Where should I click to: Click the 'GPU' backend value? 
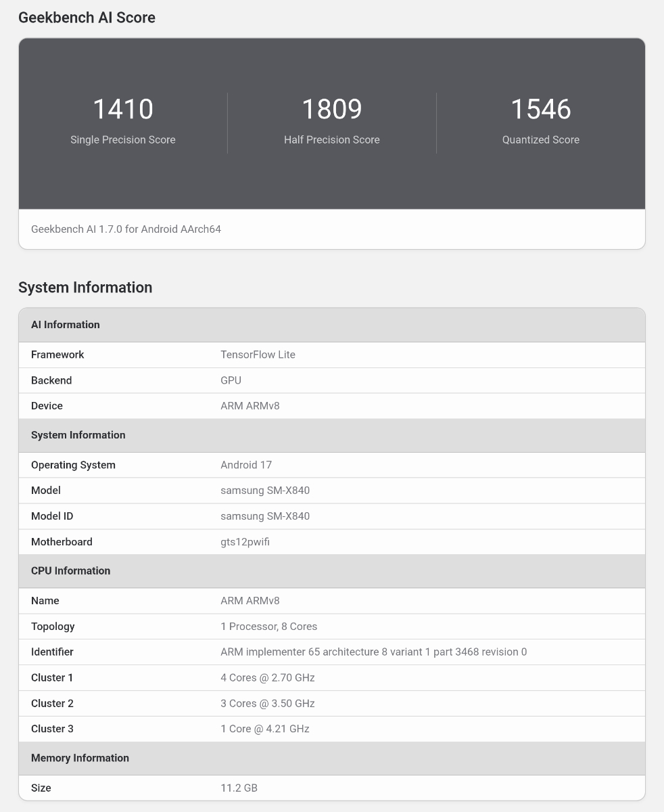coord(231,380)
